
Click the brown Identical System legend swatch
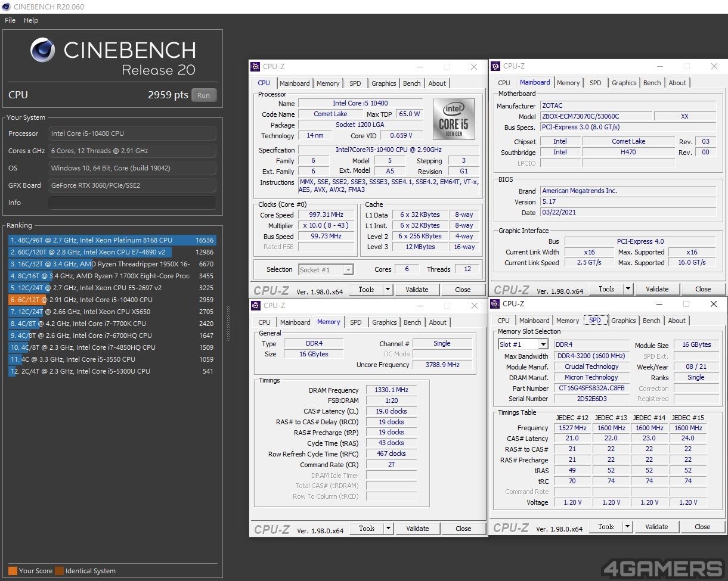click(x=59, y=571)
